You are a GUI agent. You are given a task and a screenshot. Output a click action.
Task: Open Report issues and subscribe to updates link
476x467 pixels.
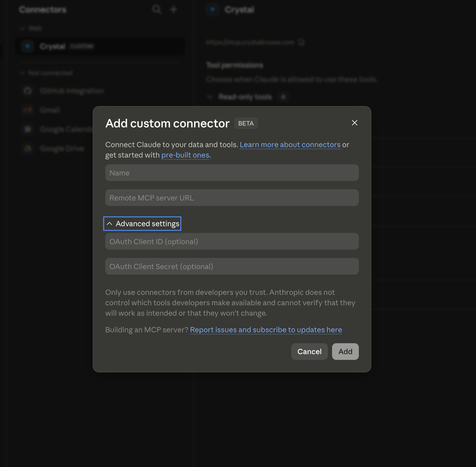[x=266, y=330]
